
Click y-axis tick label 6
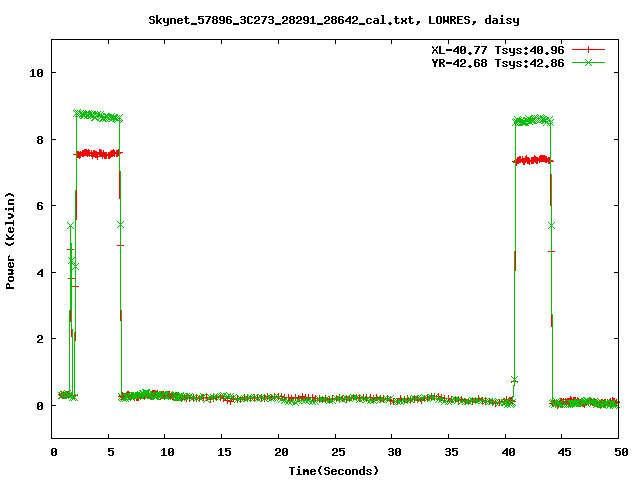tap(40, 206)
